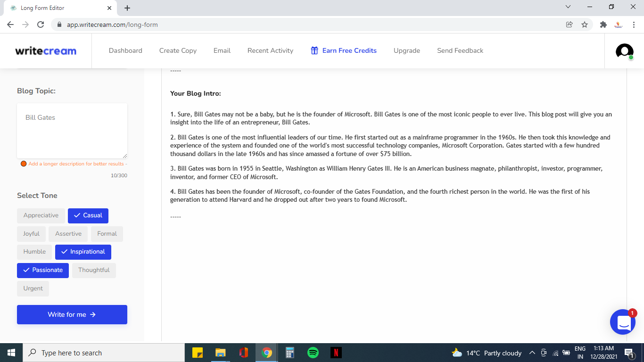
Task: Open Microsoft Office from the taskbar
Action: 244,353
